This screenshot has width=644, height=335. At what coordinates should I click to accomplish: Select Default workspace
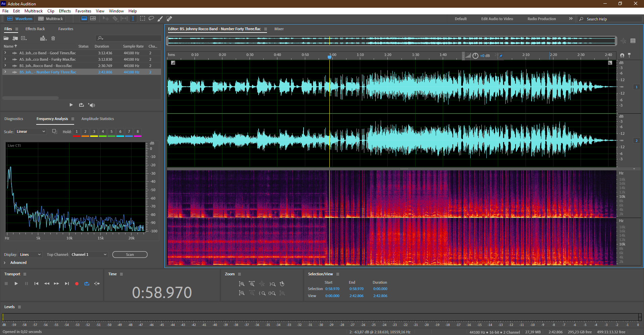pos(461,19)
